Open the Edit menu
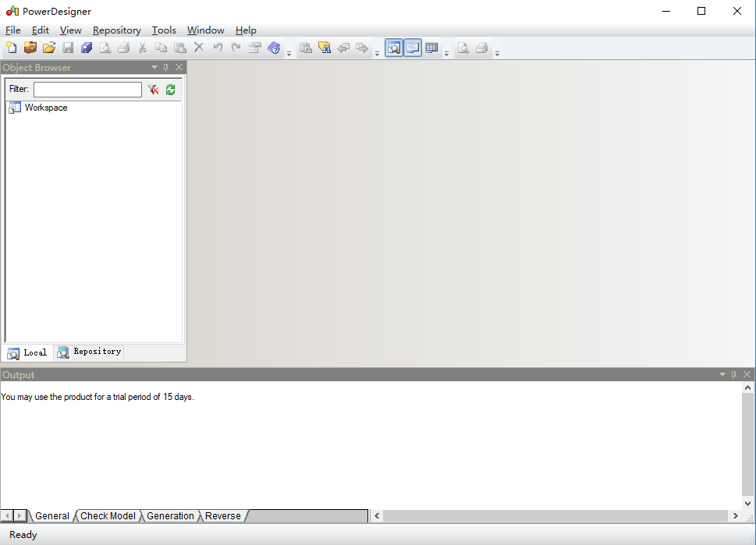This screenshot has width=756, height=545. tap(41, 30)
